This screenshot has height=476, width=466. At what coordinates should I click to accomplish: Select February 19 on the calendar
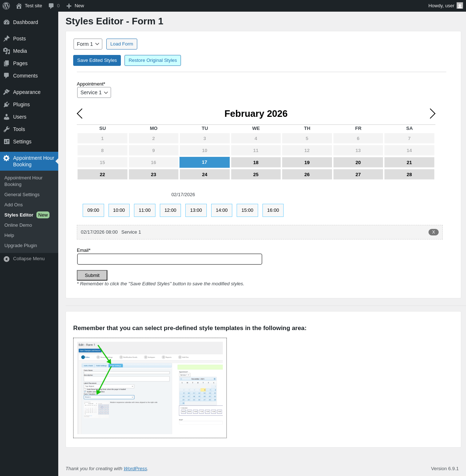[307, 163]
